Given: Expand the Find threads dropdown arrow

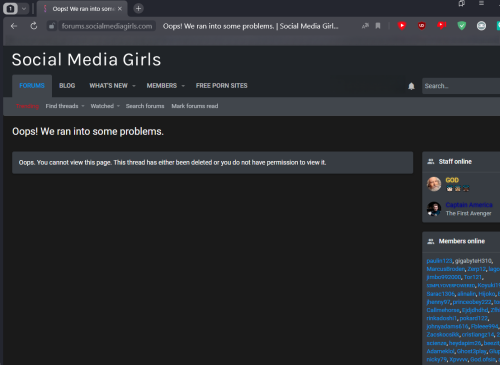Looking at the screenshot, I should coord(83,106).
